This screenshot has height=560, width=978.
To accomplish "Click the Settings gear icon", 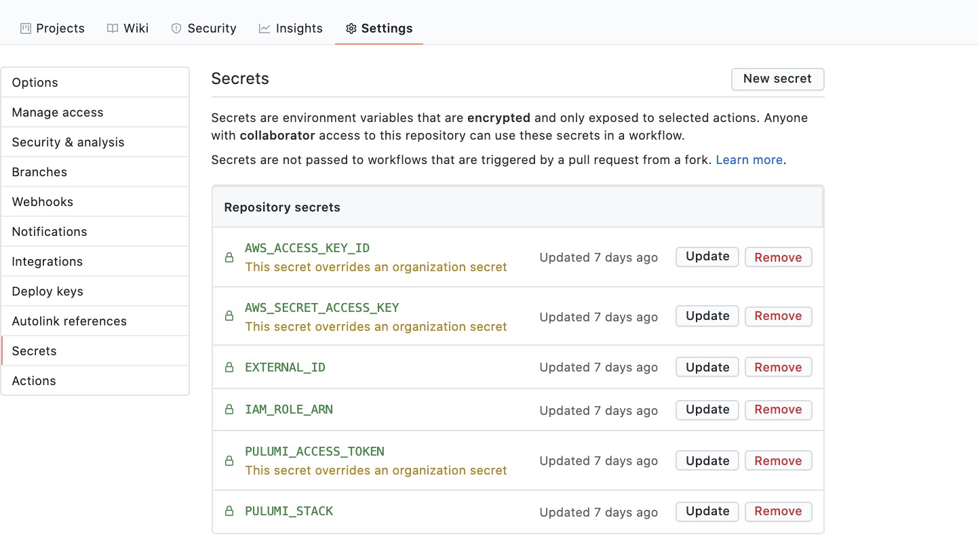I will (x=351, y=28).
